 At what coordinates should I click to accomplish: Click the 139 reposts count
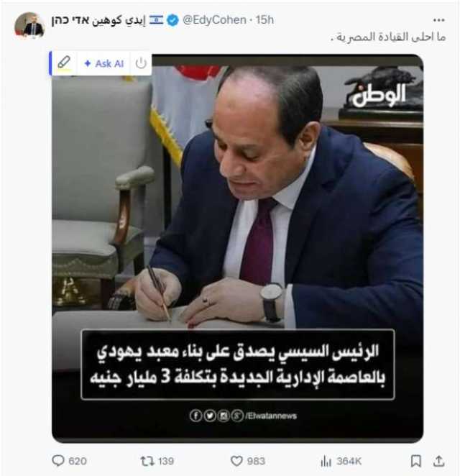pos(166,461)
